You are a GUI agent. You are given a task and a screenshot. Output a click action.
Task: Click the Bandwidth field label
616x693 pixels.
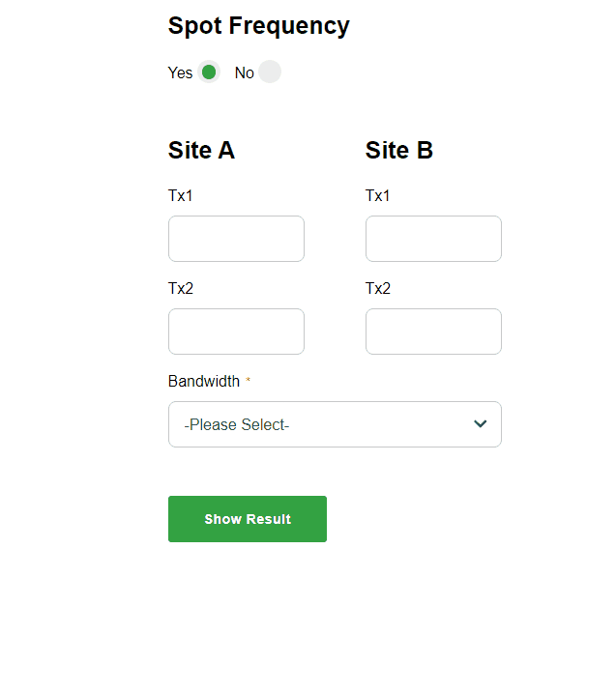click(x=204, y=381)
